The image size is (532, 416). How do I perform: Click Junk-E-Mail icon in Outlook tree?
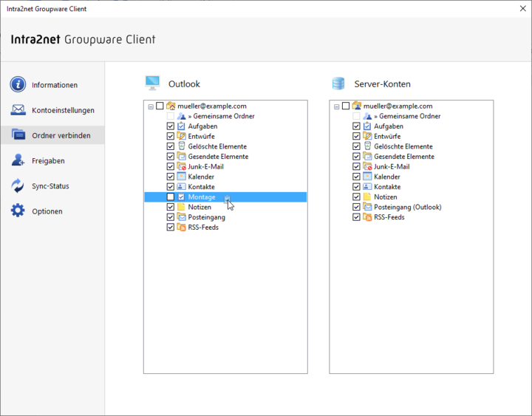(x=182, y=166)
